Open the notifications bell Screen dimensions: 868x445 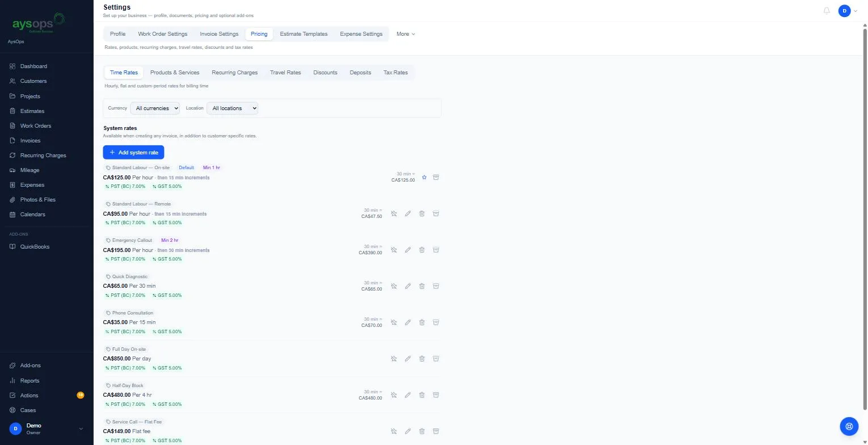827,11
